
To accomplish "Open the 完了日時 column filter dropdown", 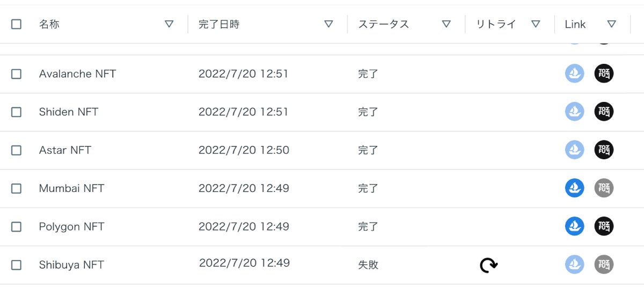I will (x=328, y=24).
